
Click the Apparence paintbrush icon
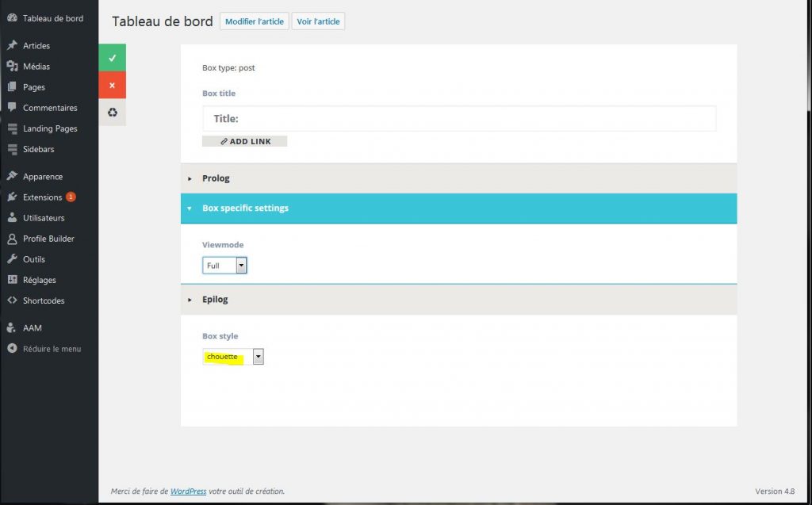[x=12, y=176]
